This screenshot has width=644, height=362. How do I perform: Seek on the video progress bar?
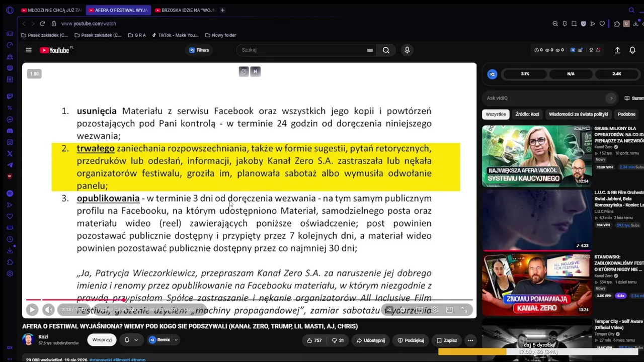coord(250,300)
